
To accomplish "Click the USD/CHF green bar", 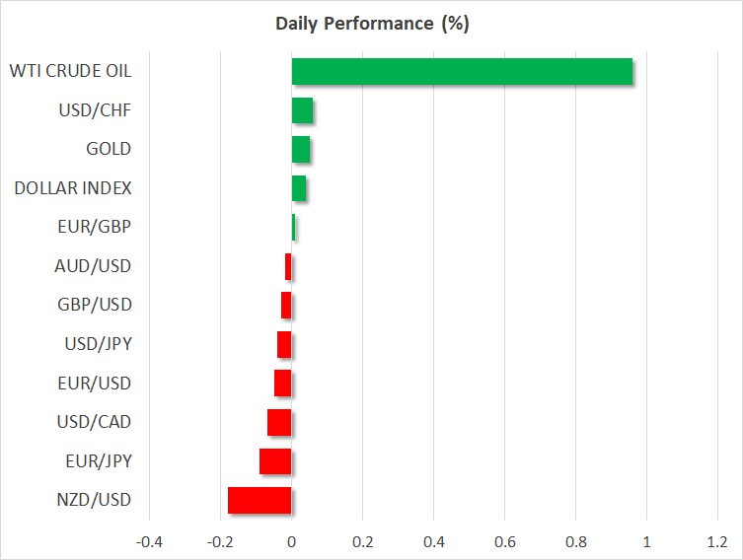I will coord(302,110).
